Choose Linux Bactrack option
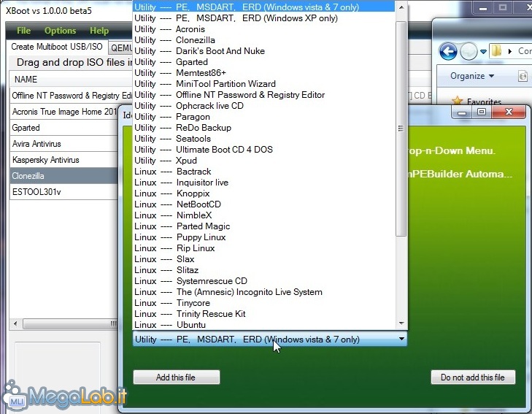This screenshot has width=532, height=414. (264, 172)
